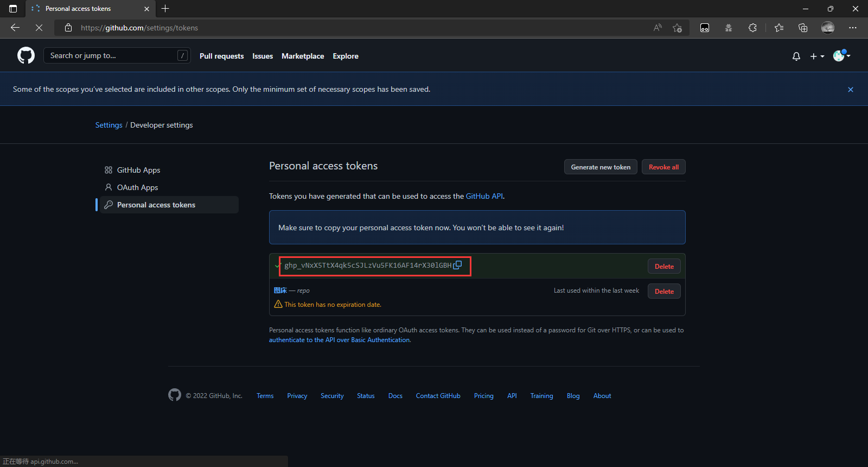Click Pull requests in header
The image size is (868, 467).
pos(221,56)
